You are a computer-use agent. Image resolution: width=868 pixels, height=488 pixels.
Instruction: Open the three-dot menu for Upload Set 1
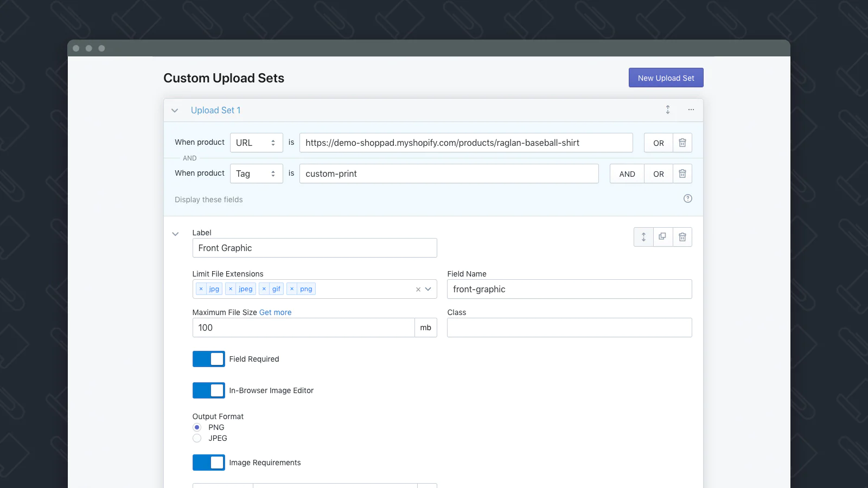tap(691, 110)
